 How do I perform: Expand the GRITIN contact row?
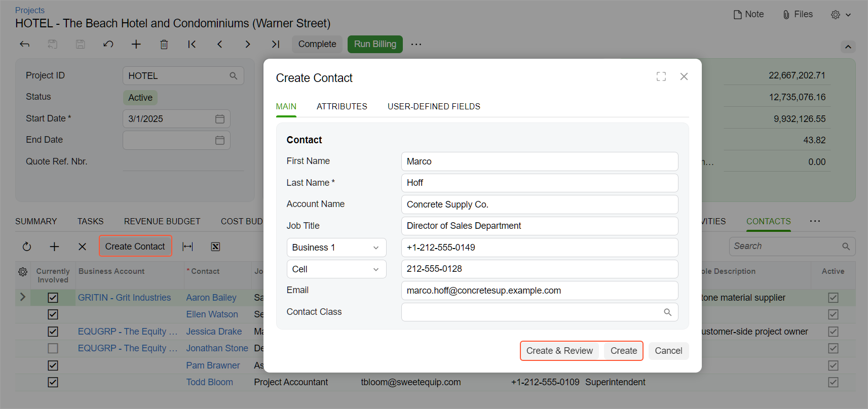point(22,297)
